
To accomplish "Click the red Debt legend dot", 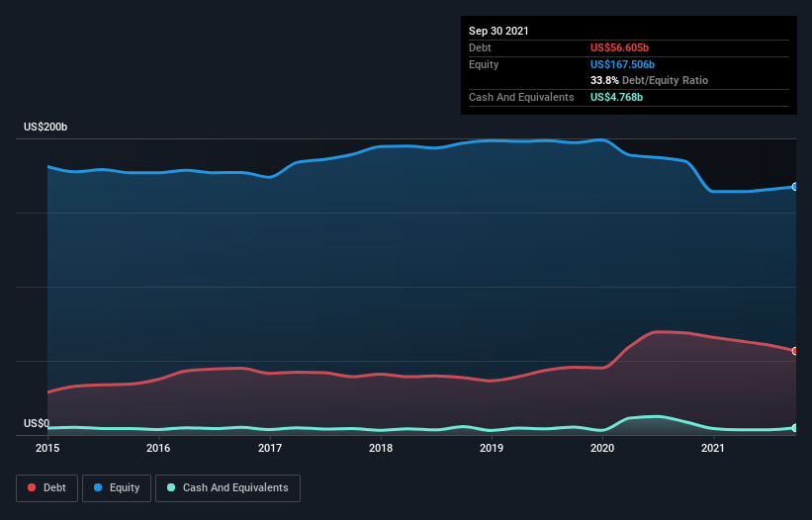I will (32, 487).
